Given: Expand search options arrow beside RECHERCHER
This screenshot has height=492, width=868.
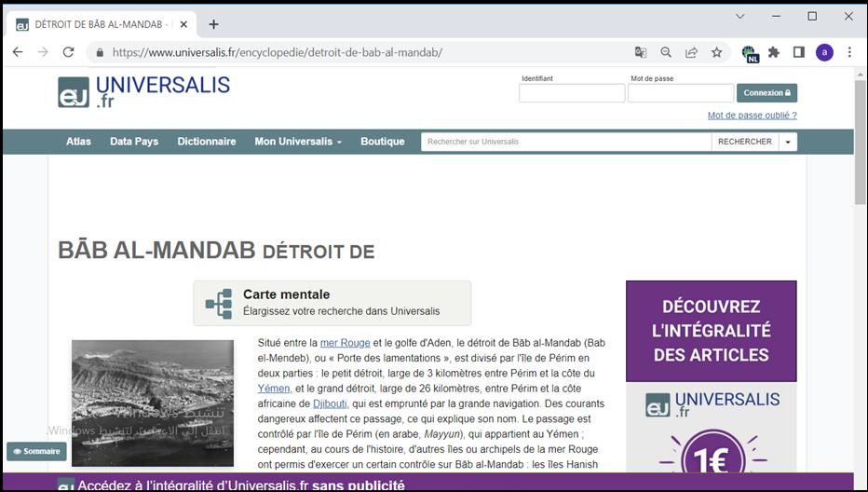Looking at the screenshot, I should coord(789,142).
